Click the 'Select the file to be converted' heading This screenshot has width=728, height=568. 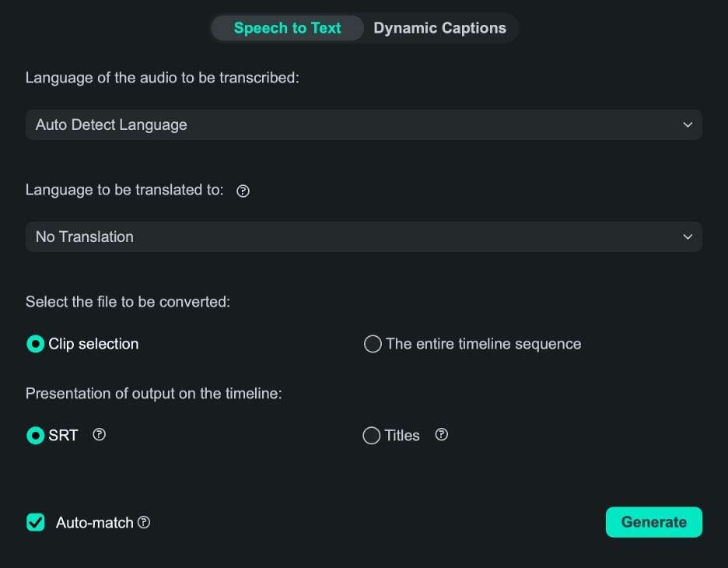coord(128,302)
